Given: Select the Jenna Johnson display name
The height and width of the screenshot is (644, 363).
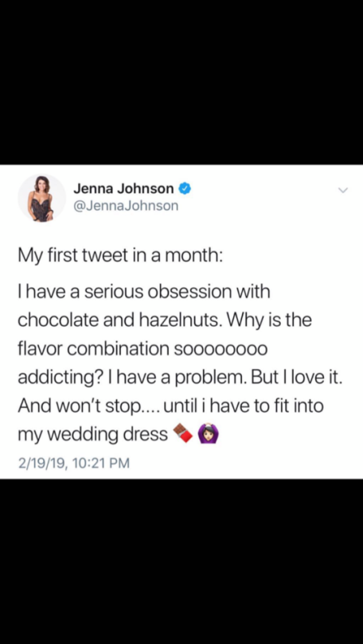Looking at the screenshot, I should tap(123, 188).
